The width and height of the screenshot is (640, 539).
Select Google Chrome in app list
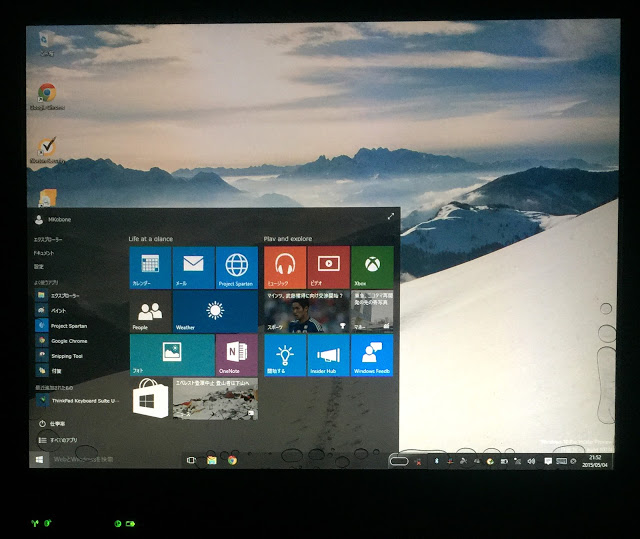pyautogui.click(x=62, y=341)
